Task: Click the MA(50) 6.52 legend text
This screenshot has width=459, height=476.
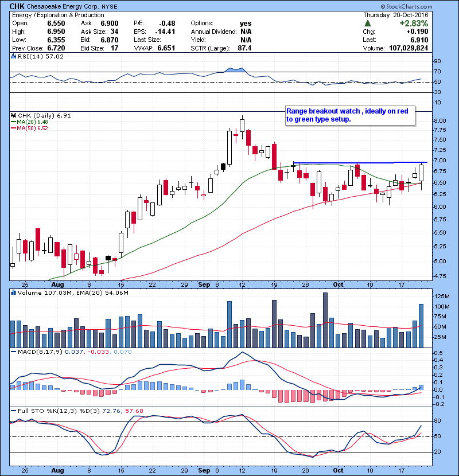Action: click(x=33, y=128)
